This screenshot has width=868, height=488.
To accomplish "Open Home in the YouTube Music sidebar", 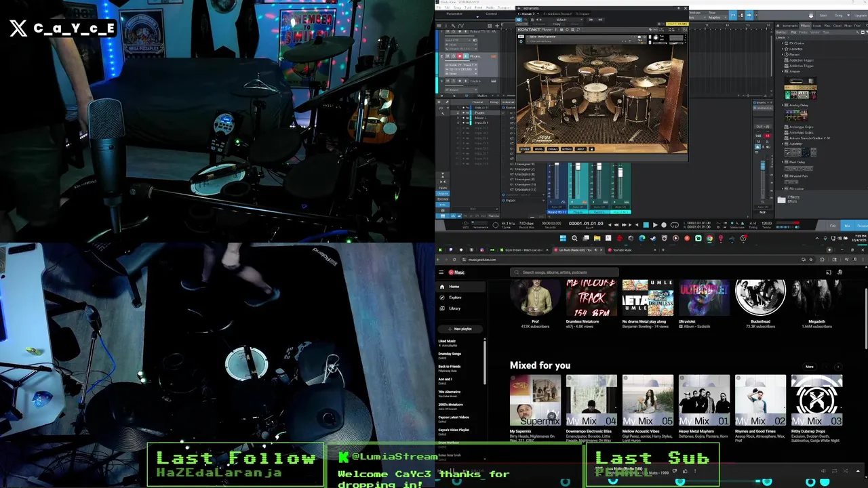I will pyautogui.click(x=460, y=287).
